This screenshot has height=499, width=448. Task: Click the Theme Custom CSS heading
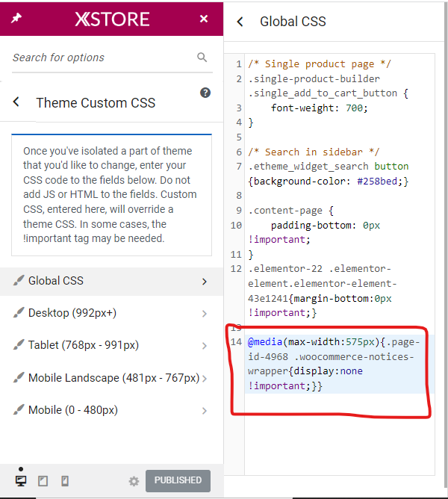pyautogui.click(x=96, y=103)
